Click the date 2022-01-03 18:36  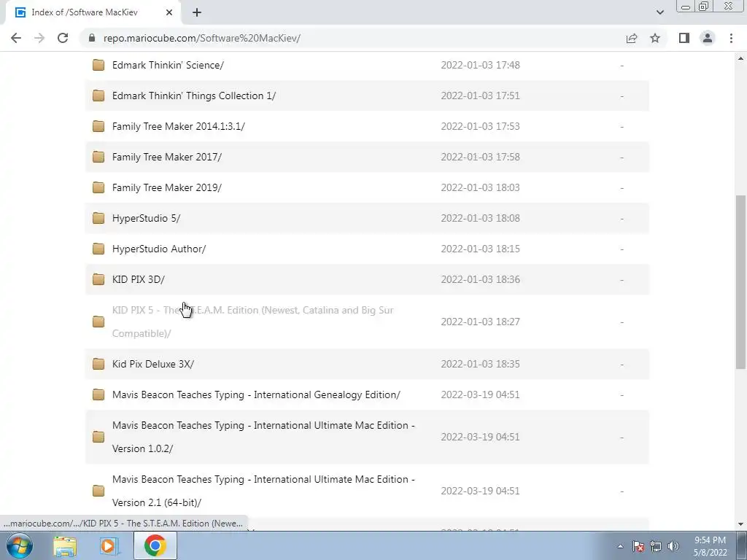480,279
